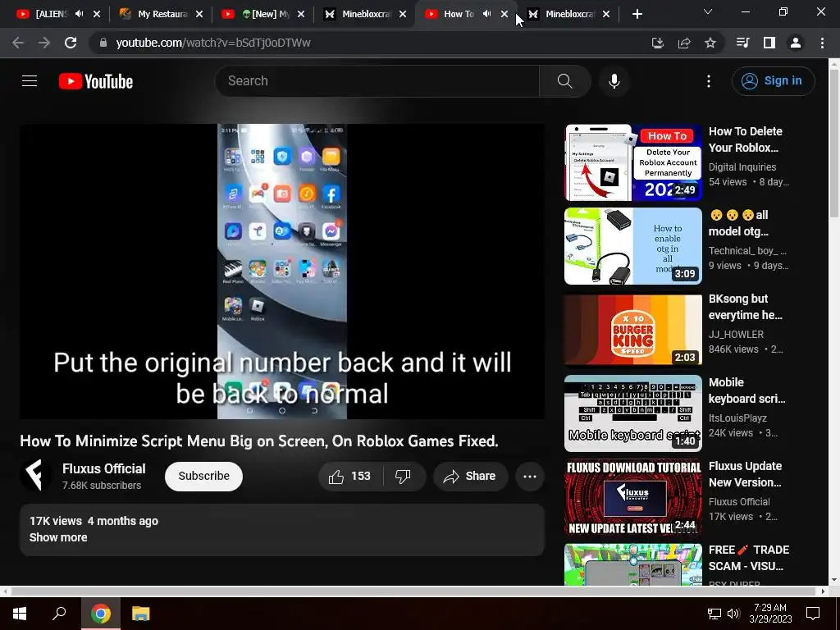Click the Subscribe button
Viewport: 840px width, 630px height.
(x=203, y=477)
